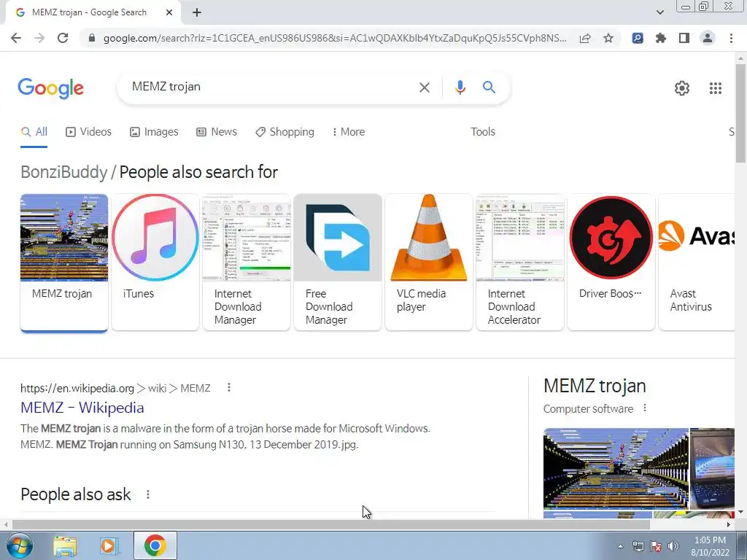Bookmark this page with the star icon
This screenshot has width=747, height=560.
[608, 38]
